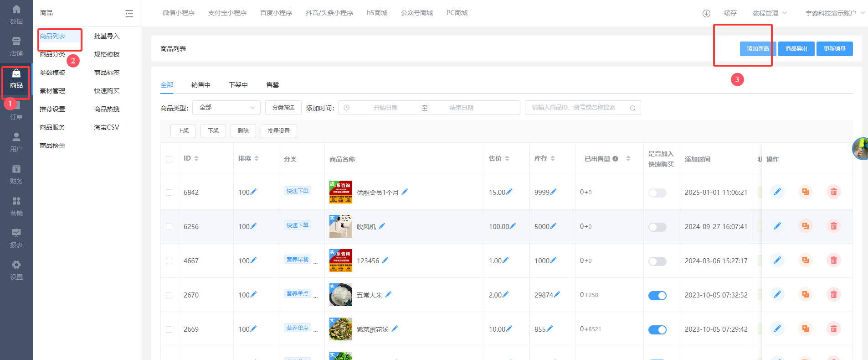868x360 pixels.
Task: Sort the table by 售价 column
Action: pos(507,159)
